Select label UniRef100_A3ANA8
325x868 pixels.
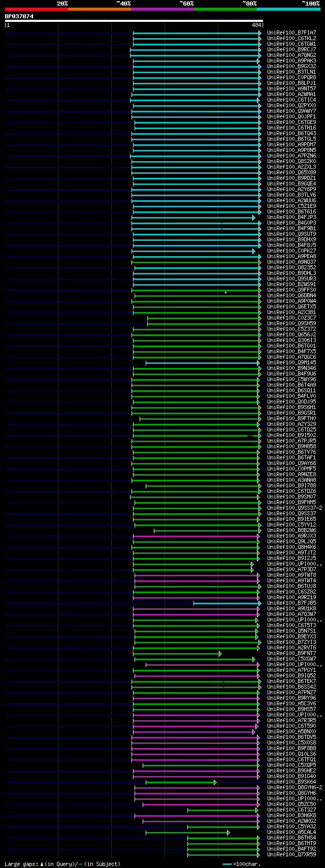291,480
